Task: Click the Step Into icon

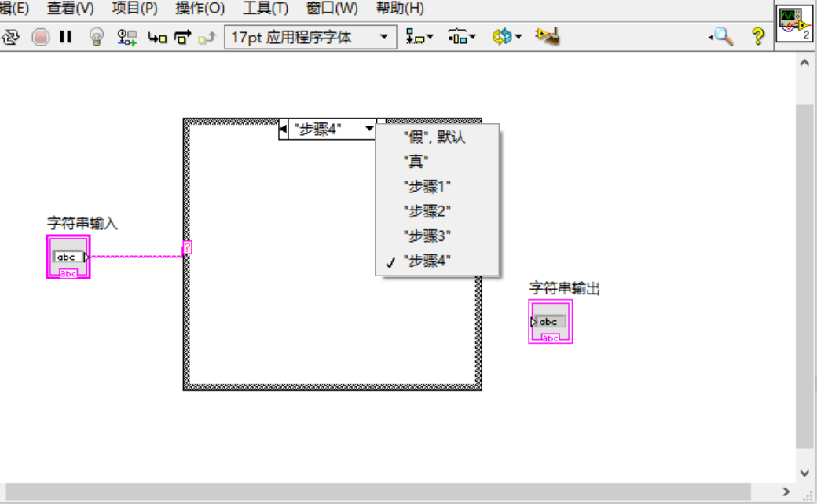Action: [x=157, y=38]
